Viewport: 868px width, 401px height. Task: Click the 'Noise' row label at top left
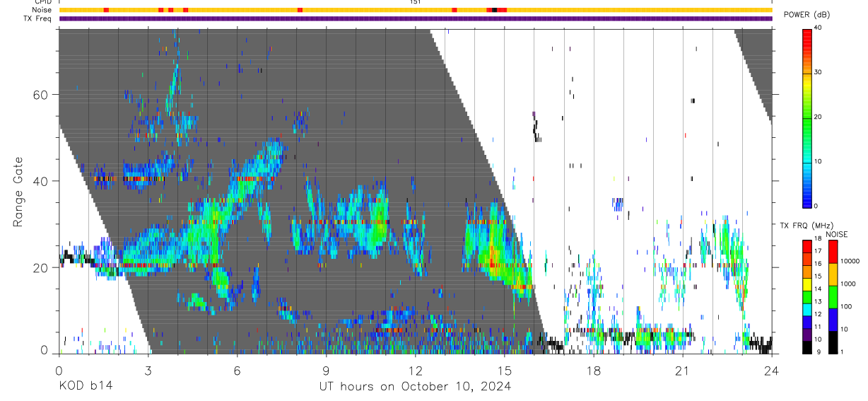(42, 11)
